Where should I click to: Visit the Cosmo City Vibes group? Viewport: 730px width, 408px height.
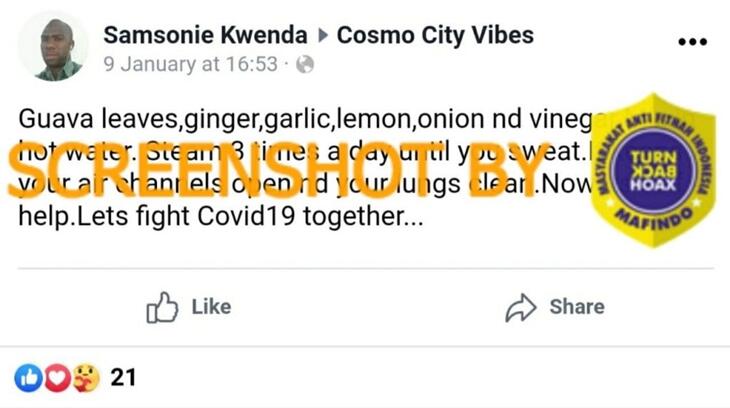[x=435, y=35]
